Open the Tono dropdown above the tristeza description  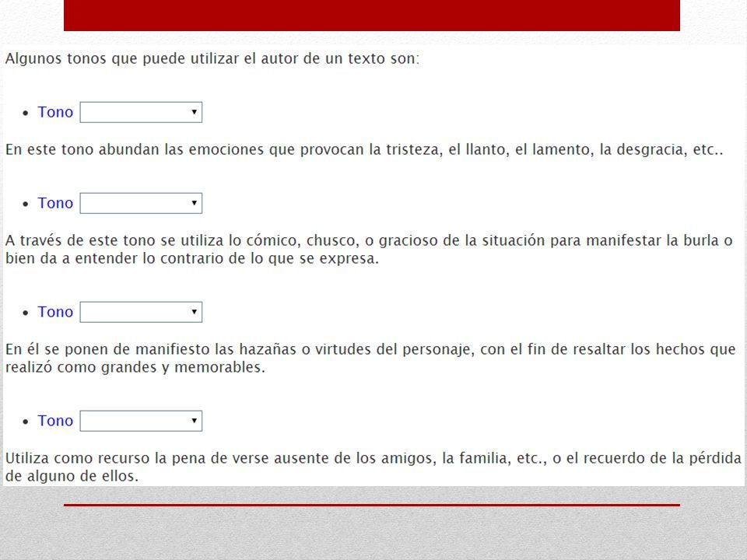pos(141,112)
